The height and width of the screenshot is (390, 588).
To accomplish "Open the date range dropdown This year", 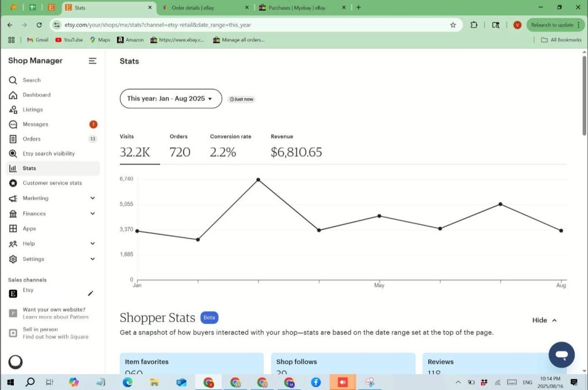I will click(171, 99).
